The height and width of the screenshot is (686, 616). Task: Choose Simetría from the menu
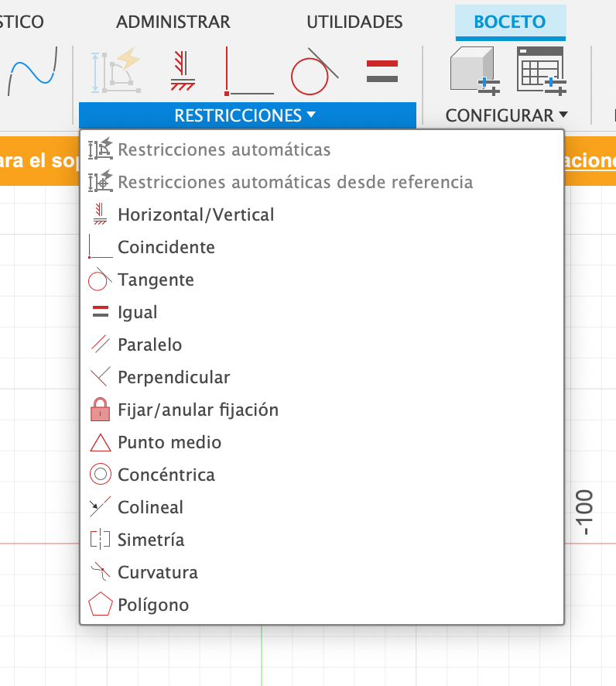pyautogui.click(x=151, y=540)
